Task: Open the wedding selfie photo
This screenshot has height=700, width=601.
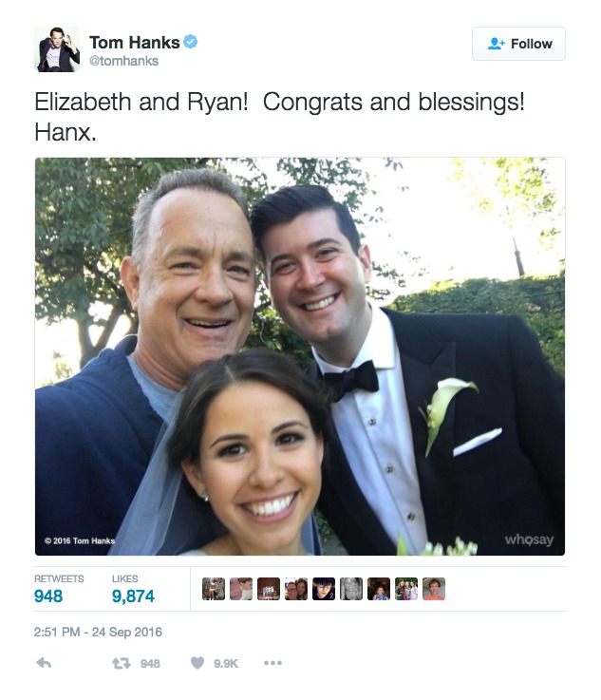Action: (x=300, y=356)
